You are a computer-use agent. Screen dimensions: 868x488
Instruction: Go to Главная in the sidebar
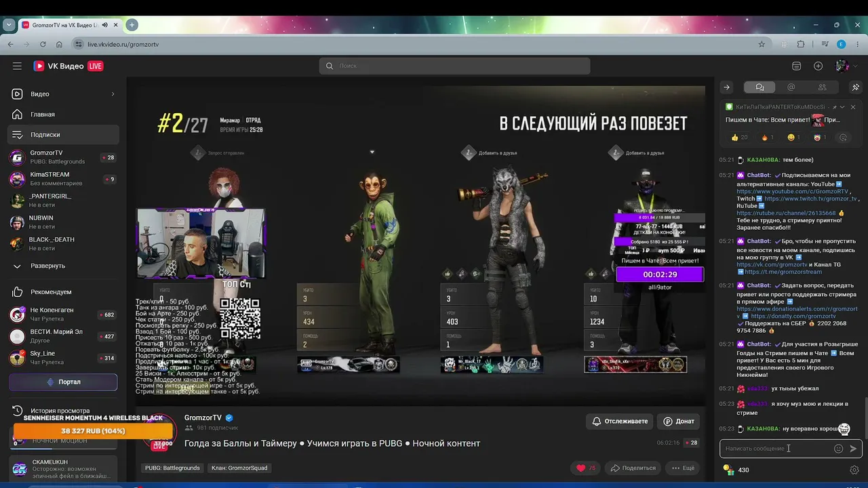(x=64, y=115)
